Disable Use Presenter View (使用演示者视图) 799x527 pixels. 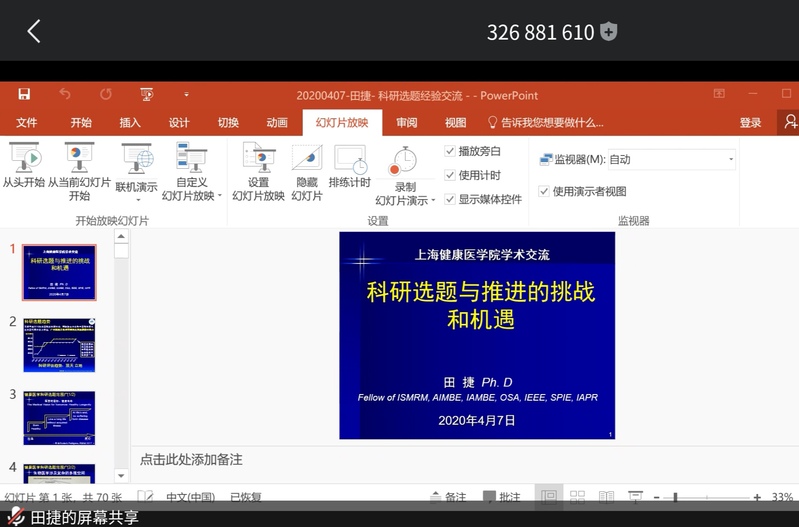point(544,192)
